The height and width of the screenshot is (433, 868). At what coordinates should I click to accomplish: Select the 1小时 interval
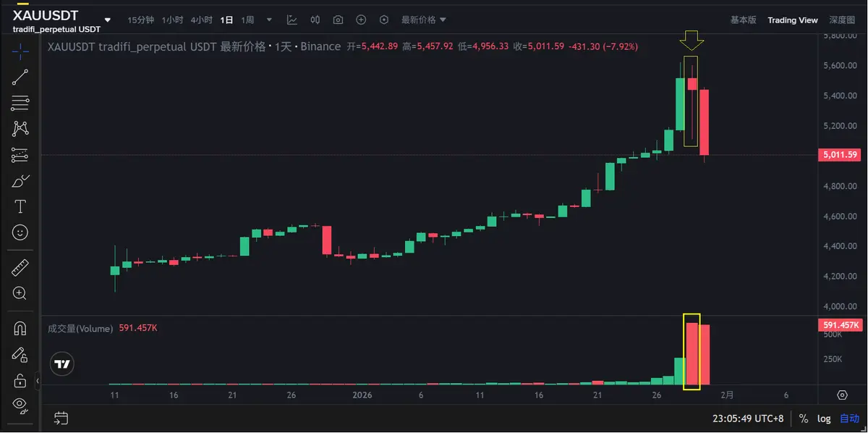(173, 20)
